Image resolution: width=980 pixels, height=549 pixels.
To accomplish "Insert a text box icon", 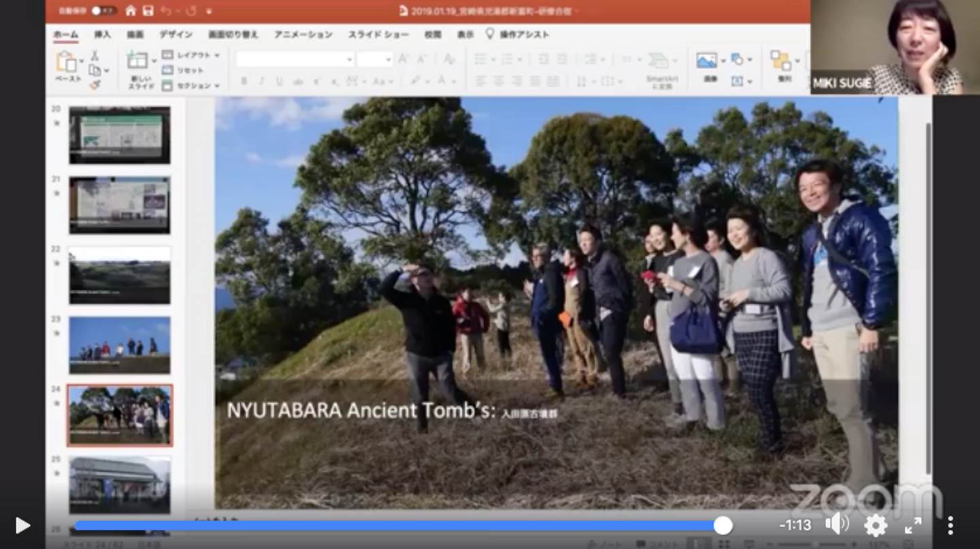I will [x=737, y=81].
